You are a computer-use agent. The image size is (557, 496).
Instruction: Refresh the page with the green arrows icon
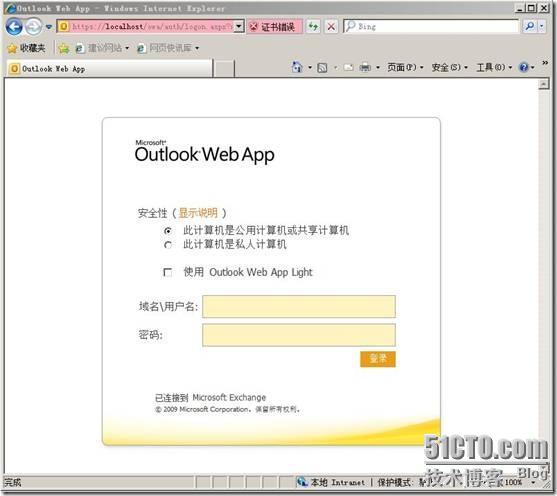(x=313, y=27)
